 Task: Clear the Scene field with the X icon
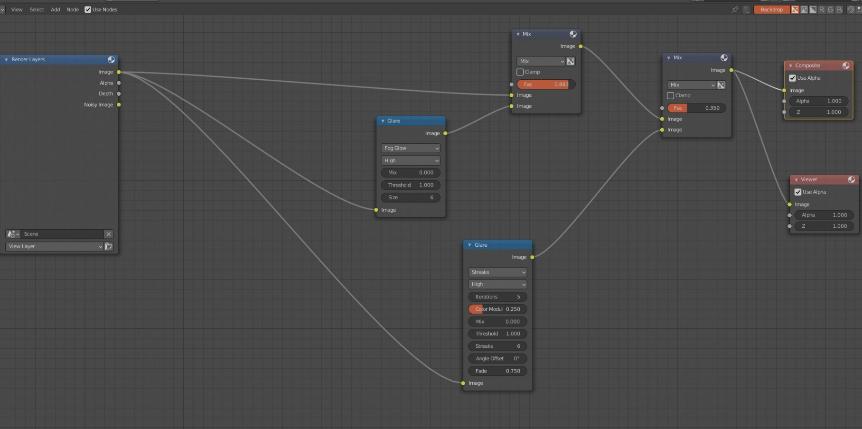pyautogui.click(x=109, y=234)
